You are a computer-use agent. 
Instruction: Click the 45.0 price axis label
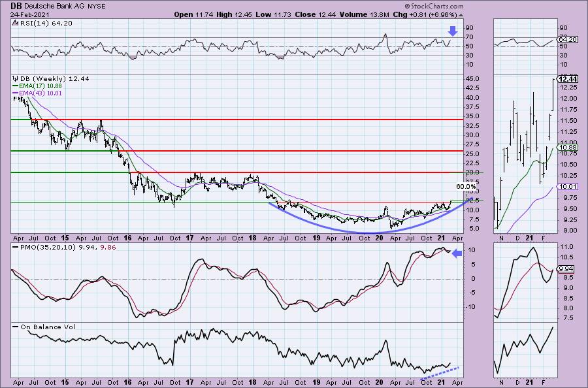click(x=471, y=79)
